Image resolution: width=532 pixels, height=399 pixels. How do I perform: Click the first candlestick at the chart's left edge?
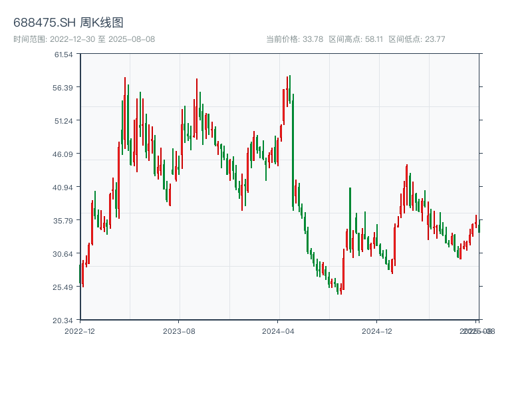coord(80,274)
